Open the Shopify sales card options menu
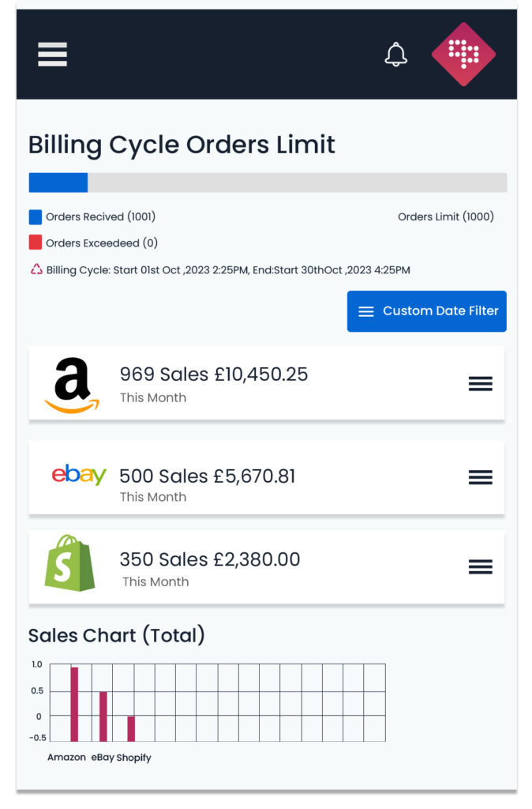The height and width of the screenshot is (809, 532). [x=480, y=566]
